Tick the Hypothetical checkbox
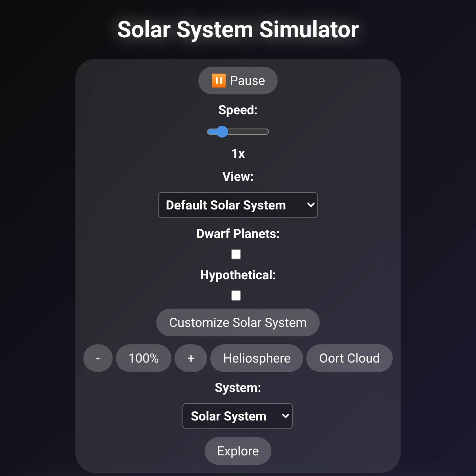476x476 pixels. point(236,296)
